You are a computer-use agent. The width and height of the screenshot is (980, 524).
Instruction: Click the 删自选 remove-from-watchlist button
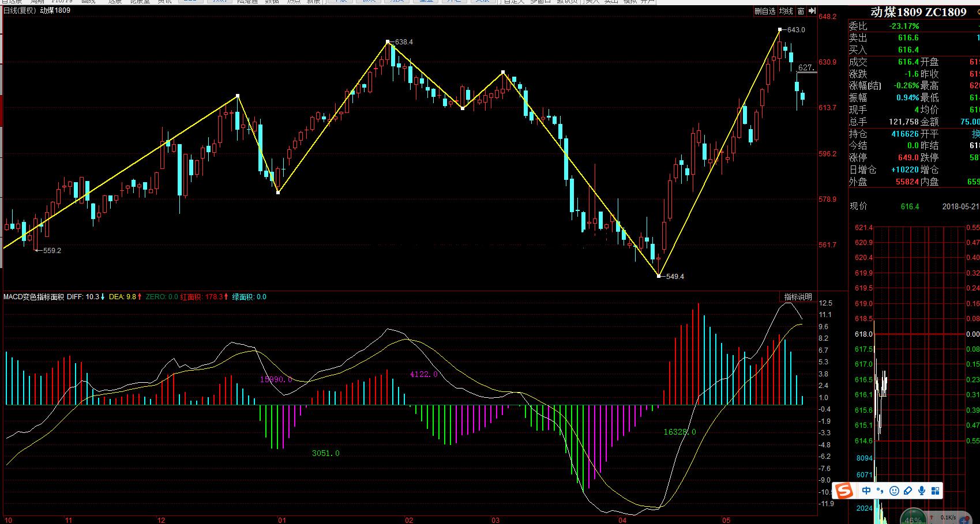click(765, 11)
